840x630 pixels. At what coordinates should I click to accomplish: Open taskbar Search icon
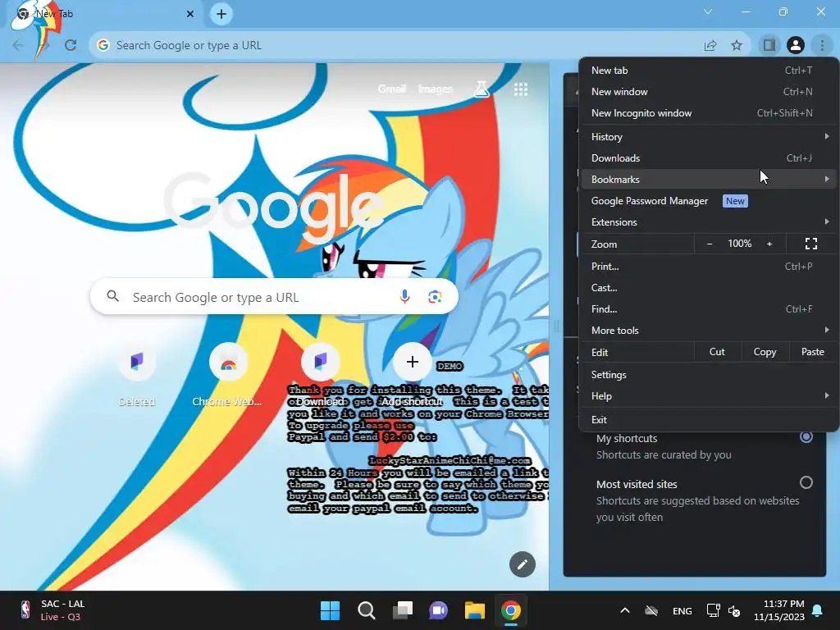(367, 610)
